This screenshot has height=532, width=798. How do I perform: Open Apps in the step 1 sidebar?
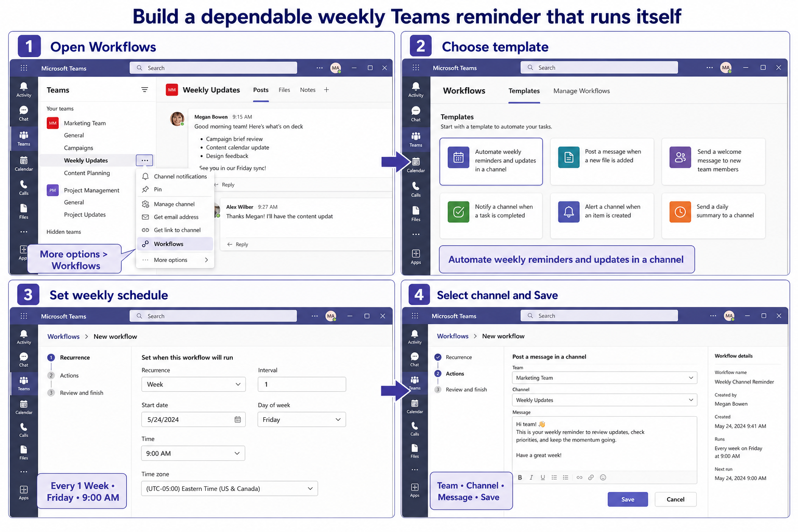[x=23, y=253]
